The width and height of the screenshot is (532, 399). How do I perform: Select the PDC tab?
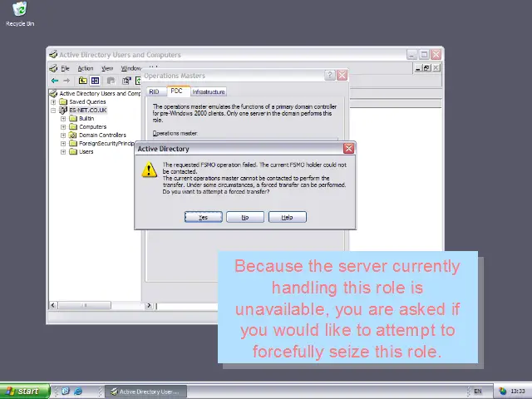pyautogui.click(x=177, y=91)
